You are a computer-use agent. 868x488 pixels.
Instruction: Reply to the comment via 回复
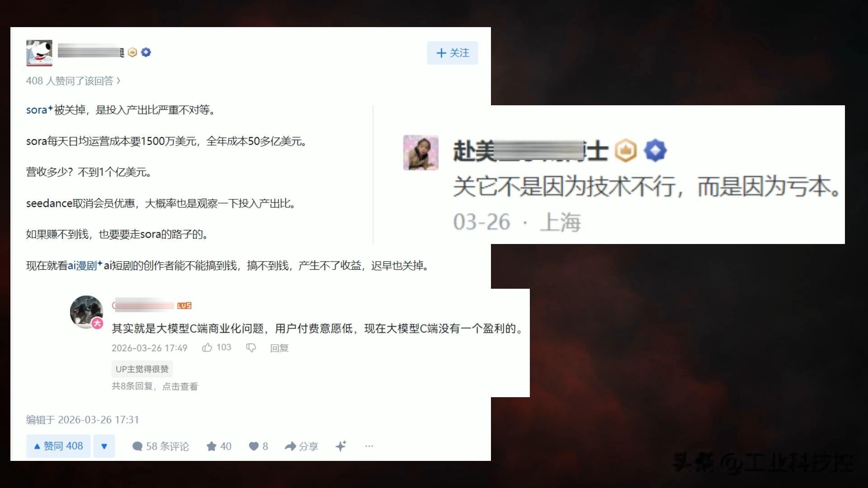point(279,348)
